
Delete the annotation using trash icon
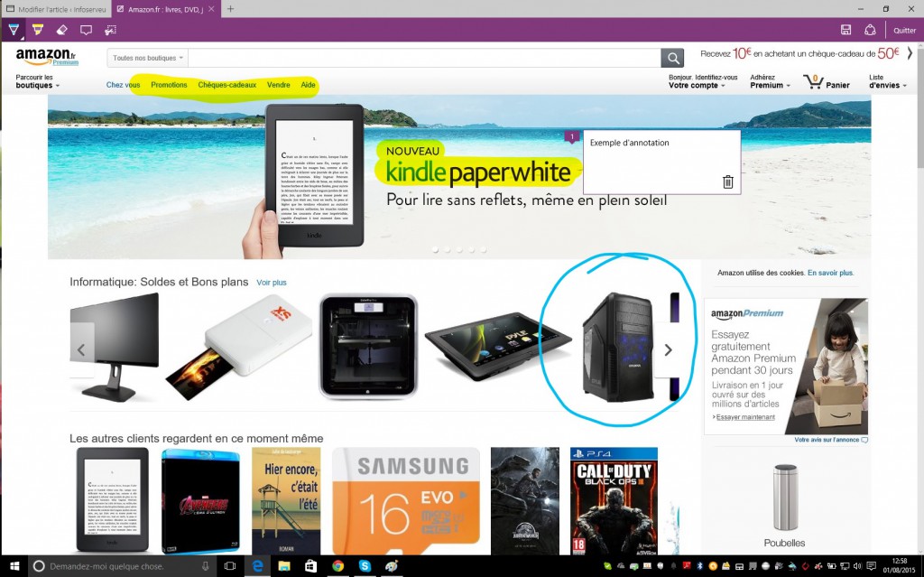click(x=728, y=181)
